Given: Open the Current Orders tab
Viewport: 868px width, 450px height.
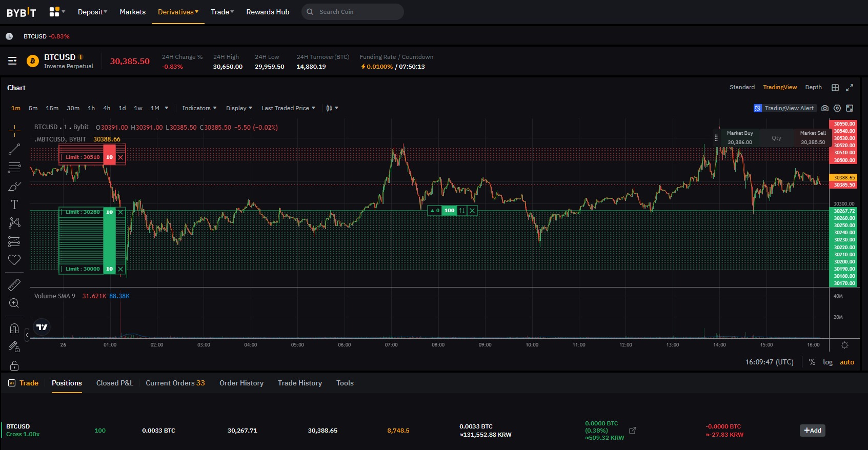Looking at the screenshot, I should (x=175, y=383).
